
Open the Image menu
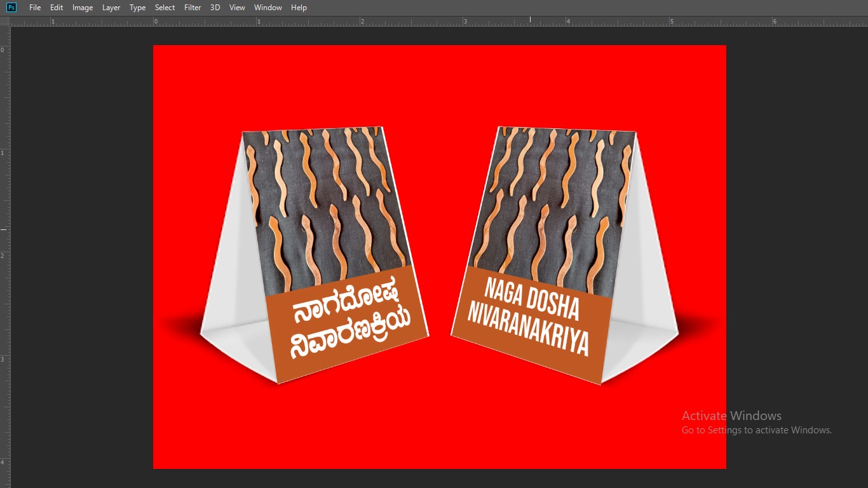83,8
